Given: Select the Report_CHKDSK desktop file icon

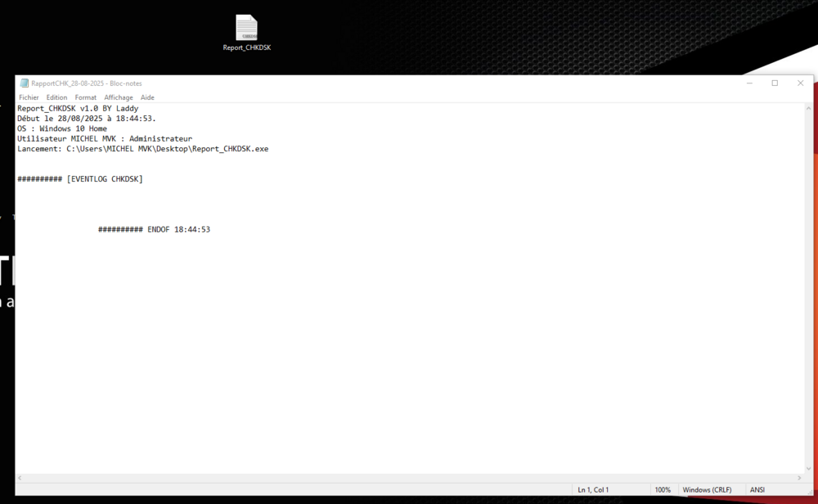Looking at the screenshot, I should click(x=246, y=29).
